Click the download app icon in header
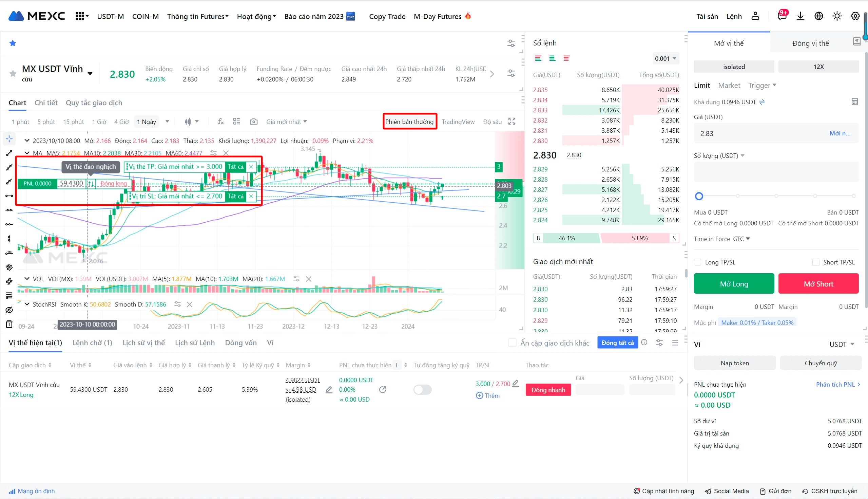This screenshot has height=499, width=868. (800, 16)
